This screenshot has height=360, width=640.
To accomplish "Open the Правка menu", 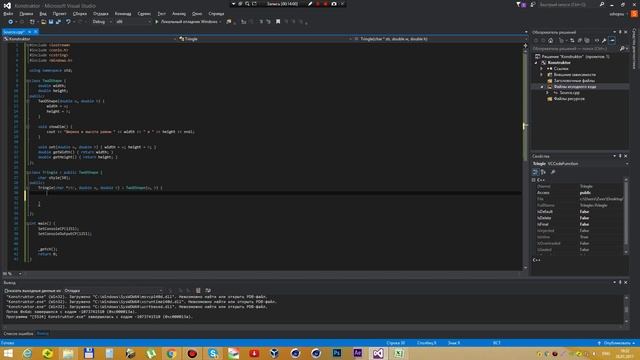I will (27, 13).
